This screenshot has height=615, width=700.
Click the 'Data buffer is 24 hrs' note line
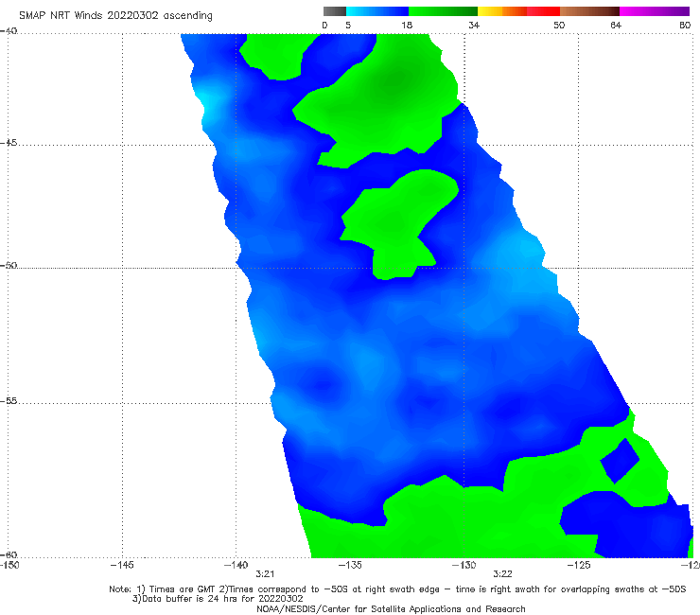218,599
